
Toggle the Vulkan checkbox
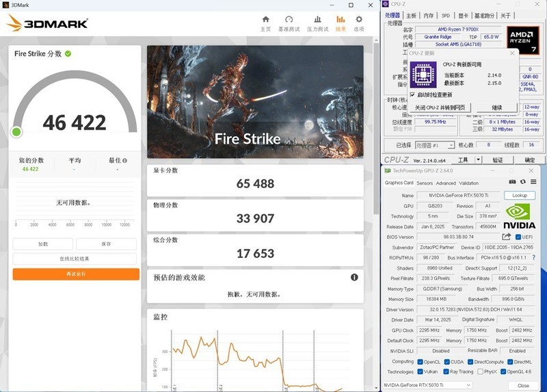coord(420,371)
